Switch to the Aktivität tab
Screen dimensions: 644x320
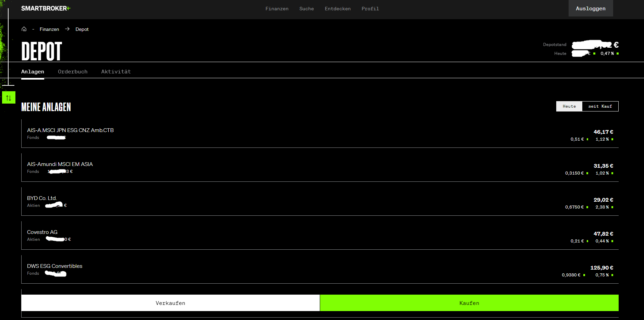pyautogui.click(x=116, y=72)
